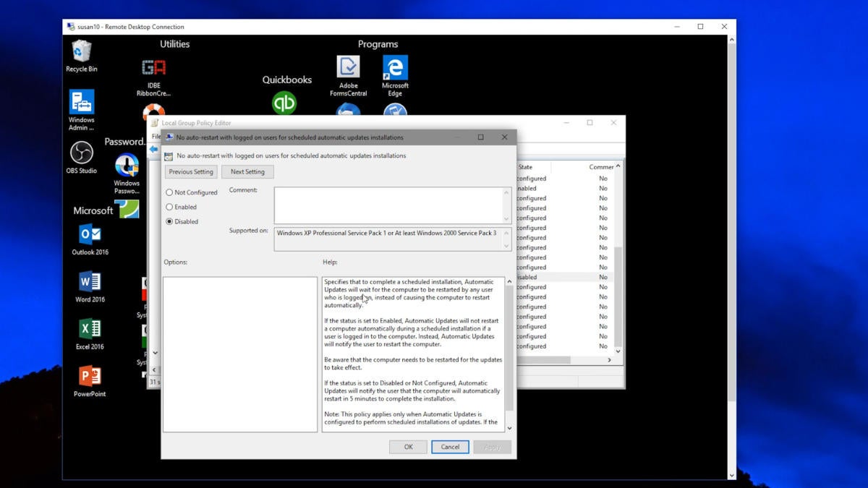Select the 'nabled' state policy row
Viewport: 868px width, 488px height.
click(564, 188)
